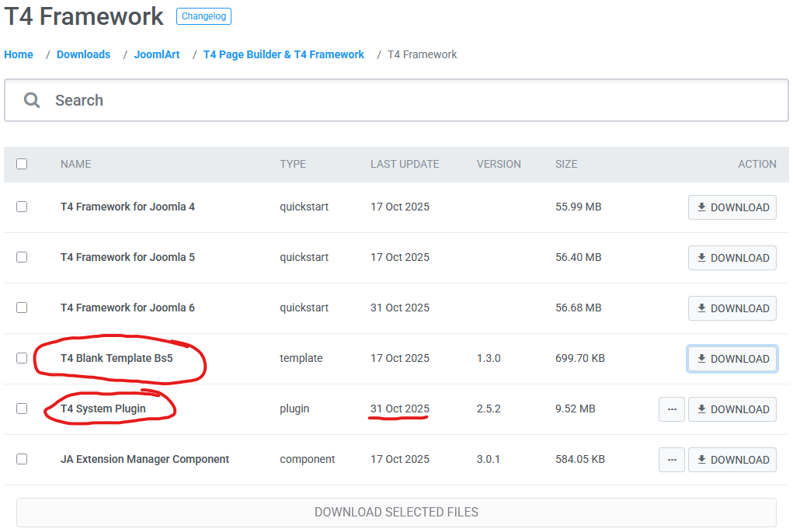This screenshot has width=793, height=532.
Task: Select the T4 Framework for Joomla 4 name
Action: pos(127,207)
